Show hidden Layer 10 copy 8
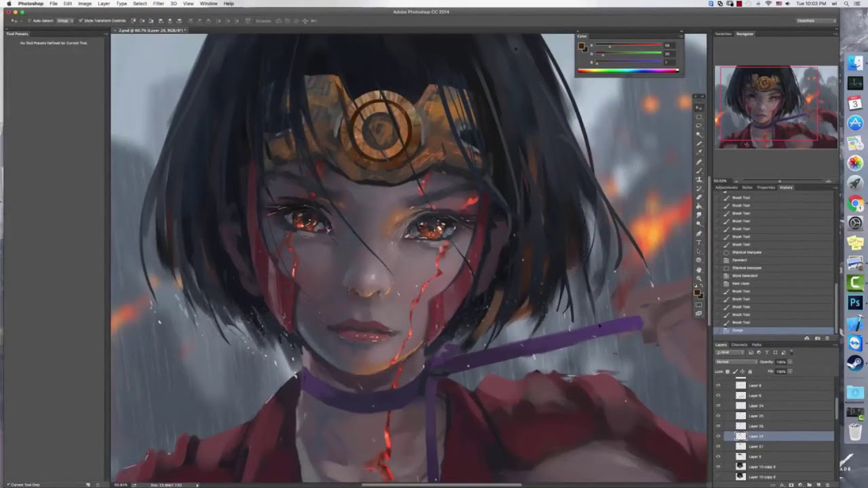Image resolution: width=868 pixels, height=488 pixels. tap(718, 477)
